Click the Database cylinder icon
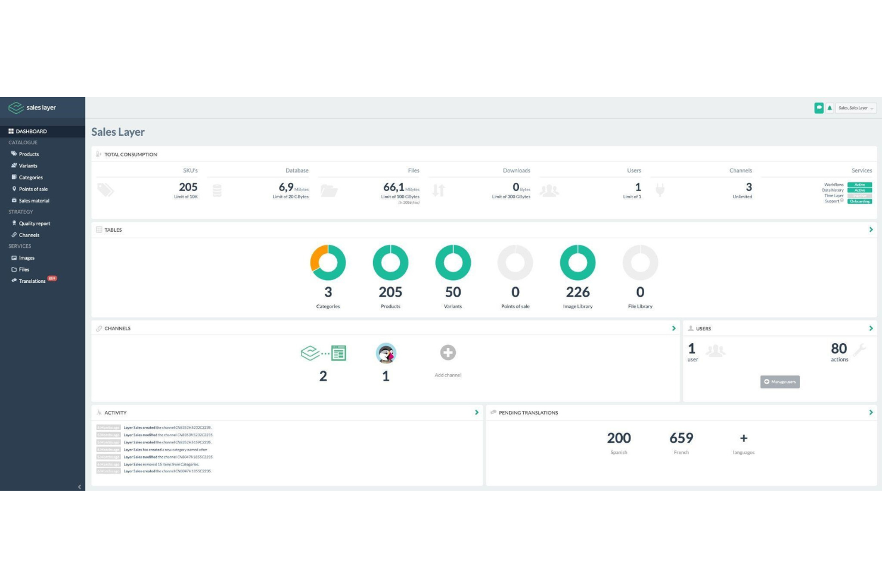The width and height of the screenshot is (882, 588). 217,191
